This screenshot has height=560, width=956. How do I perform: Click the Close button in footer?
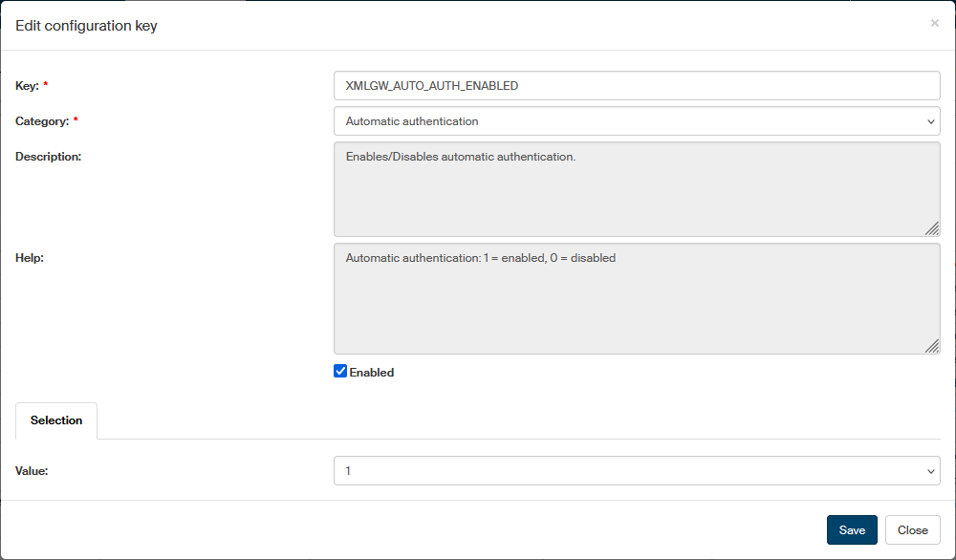[x=912, y=530]
